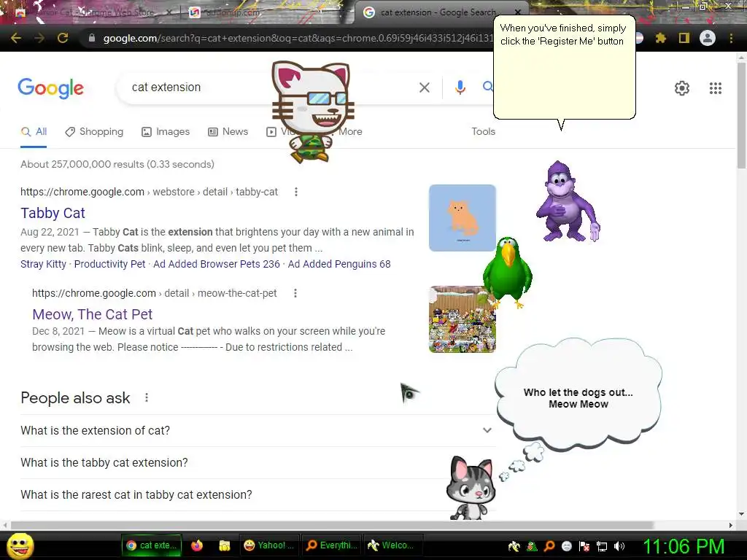The width and height of the screenshot is (747, 560).
Task: Open the folder icon in taskbar
Action: [x=225, y=545]
